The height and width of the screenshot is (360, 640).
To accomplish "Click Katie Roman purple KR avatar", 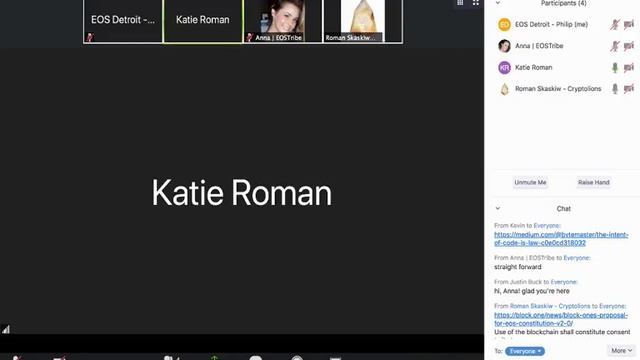I will pyautogui.click(x=504, y=67).
